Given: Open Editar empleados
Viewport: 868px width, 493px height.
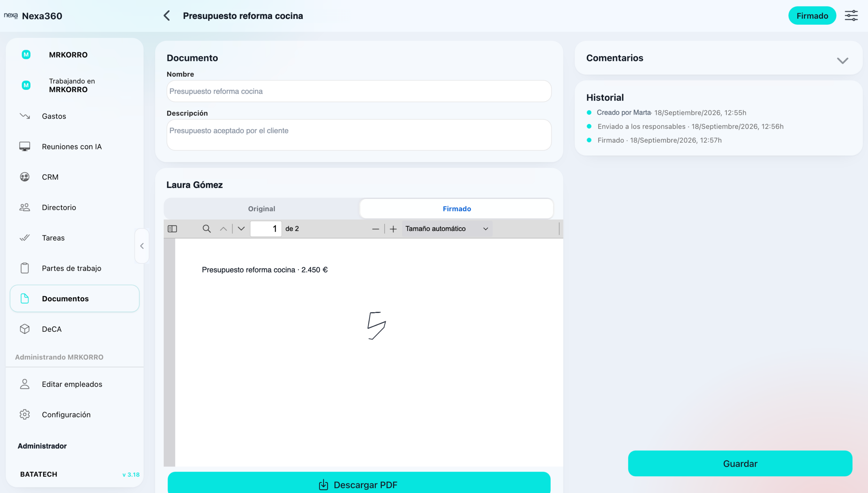Looking at the screenshot, I should (x=75, y=384).
